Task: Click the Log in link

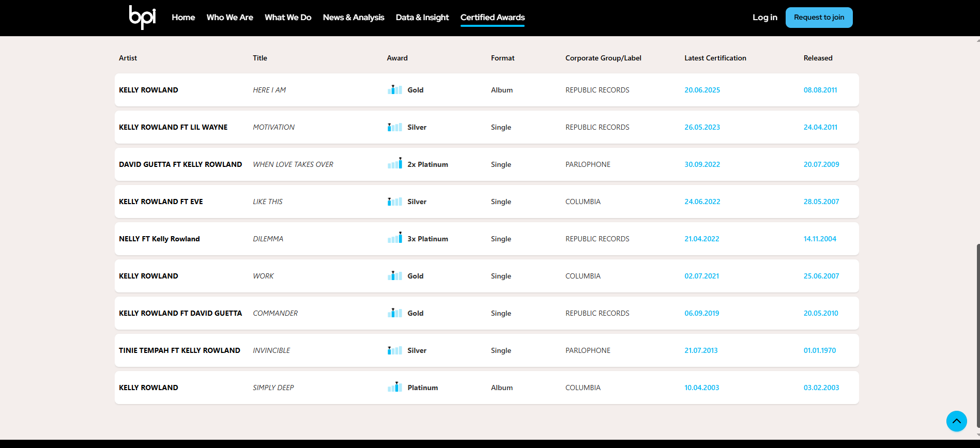Action: click(765, 18)
